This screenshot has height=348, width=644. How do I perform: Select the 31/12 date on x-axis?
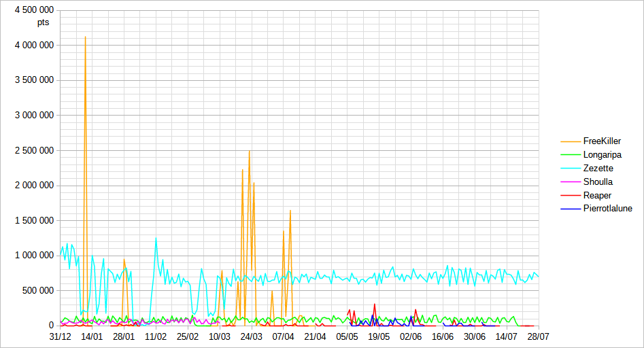coord(61,336)
